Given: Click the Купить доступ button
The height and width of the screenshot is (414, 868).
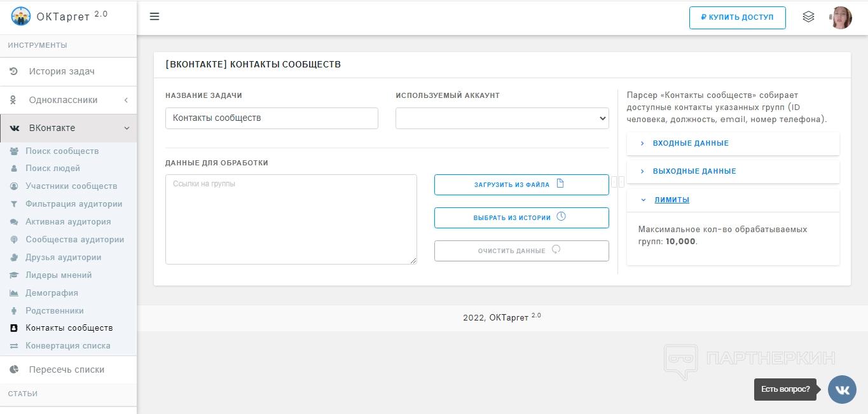Looking at the screenshot, I should click(x=737, y=18).
